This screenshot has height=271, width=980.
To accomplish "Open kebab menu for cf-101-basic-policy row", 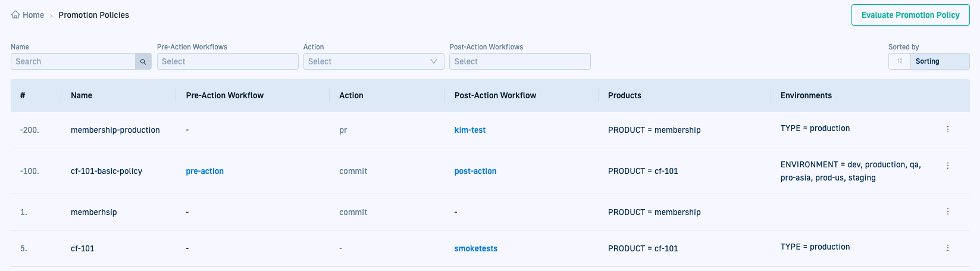I will (x=948, y=166).
